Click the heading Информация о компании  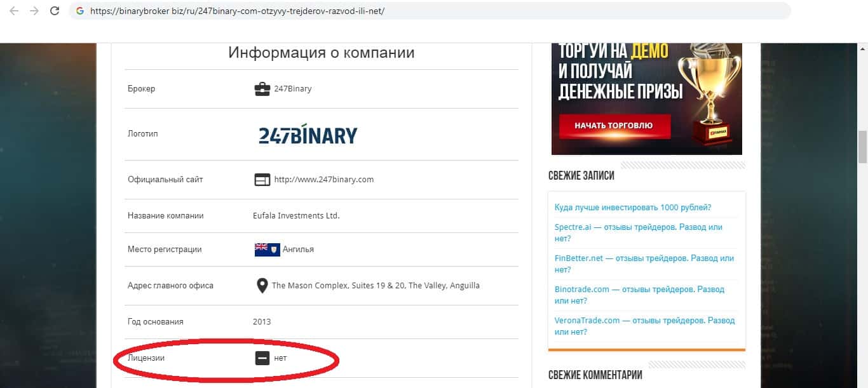(322, 53)
